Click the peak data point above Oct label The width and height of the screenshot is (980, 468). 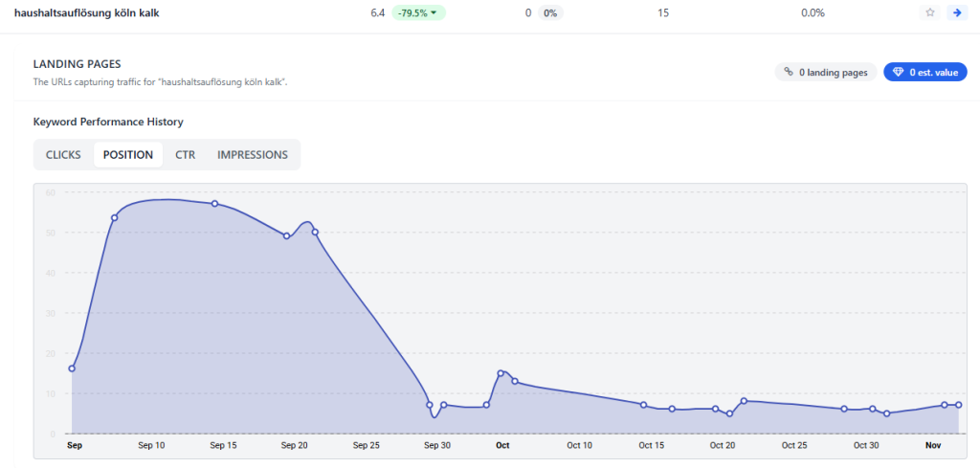(x=501, y=373)
